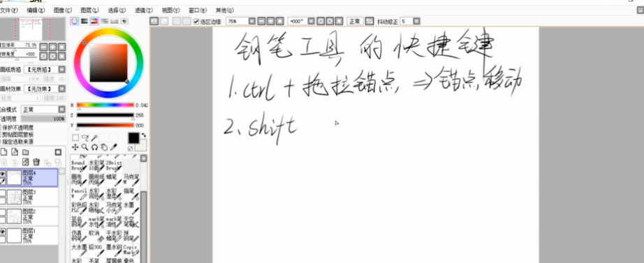The height and width of the screenshot is (263, 644).
Task: Toggle the 保护不透明度 checkbox
Action: [0, 127]
